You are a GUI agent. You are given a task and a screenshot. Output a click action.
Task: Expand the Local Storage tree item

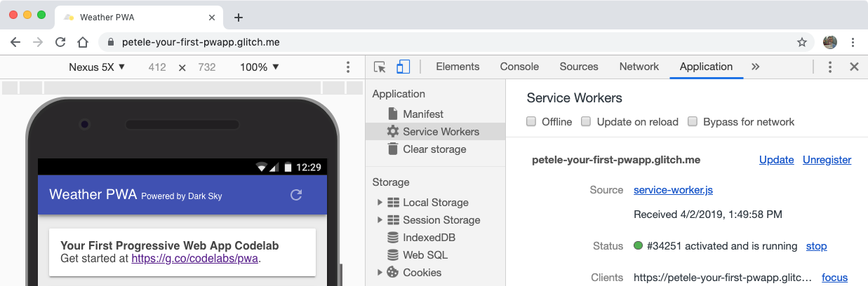click(380, 203)
